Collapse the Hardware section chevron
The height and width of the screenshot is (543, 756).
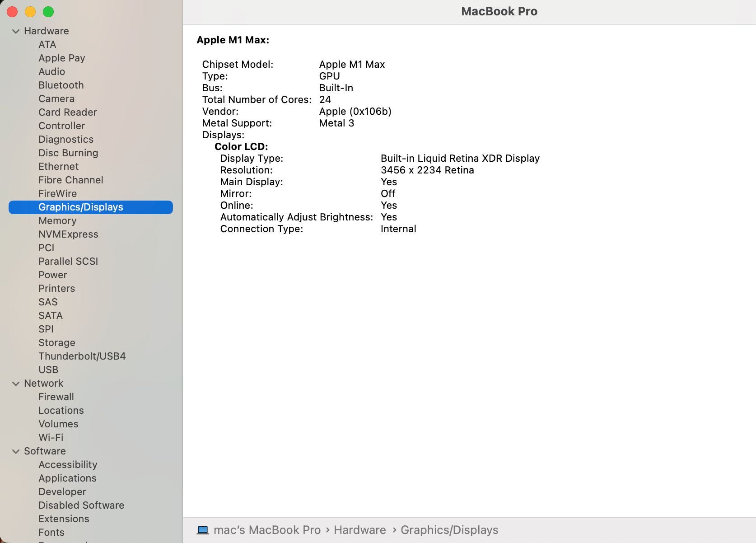pyautogui.click(x=16, y=31)
